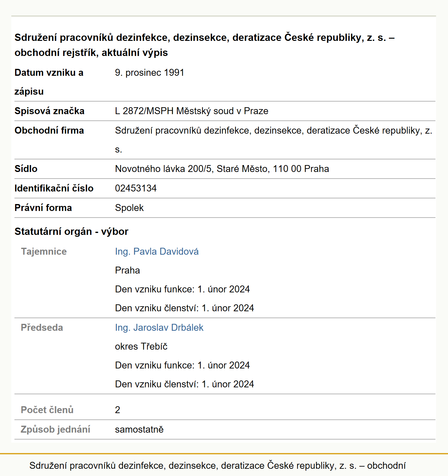Screen dimensions: 448x476
Task: Click the page heading about obchodní rejstřík
Action: pos(205,45)
